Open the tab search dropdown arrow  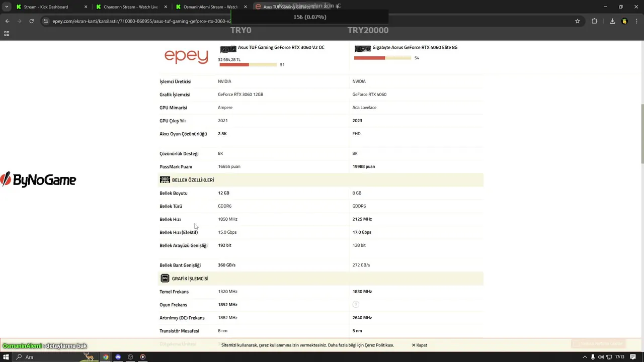tap(7, 7)
